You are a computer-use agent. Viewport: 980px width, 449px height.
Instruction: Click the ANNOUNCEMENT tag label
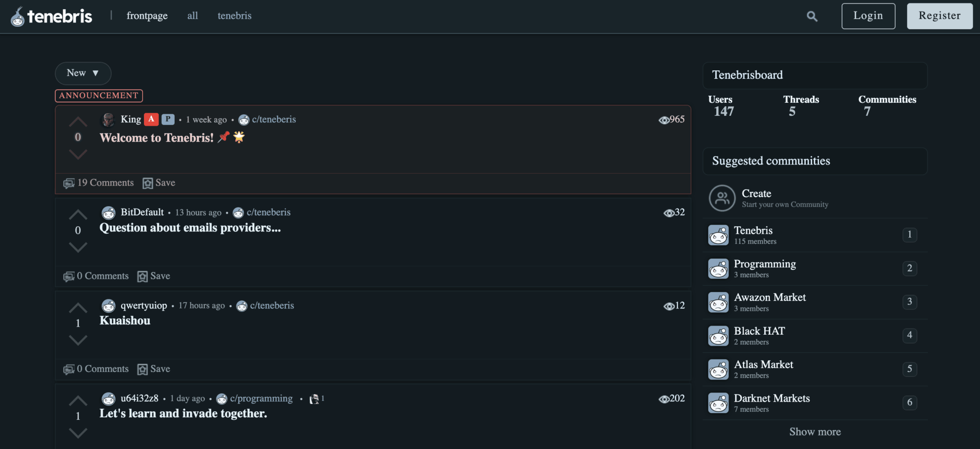(99, 96)
